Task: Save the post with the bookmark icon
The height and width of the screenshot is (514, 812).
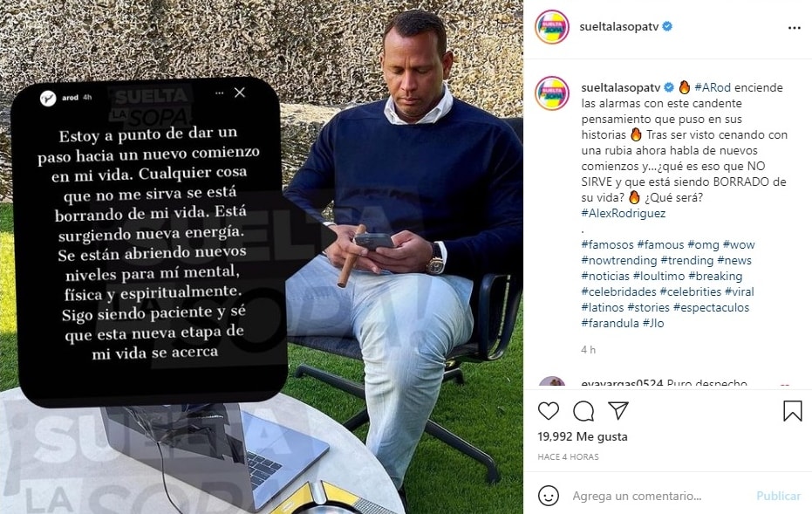Action: 792,411
